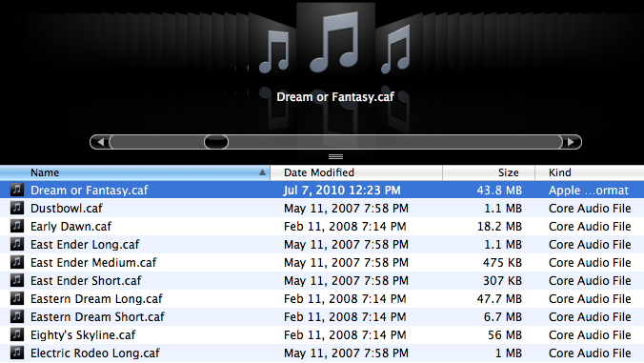Viewport: 644px width, 363px height.
Task: Click the audio icon beside East Ender Short.caf
Action: coord(17,280)
